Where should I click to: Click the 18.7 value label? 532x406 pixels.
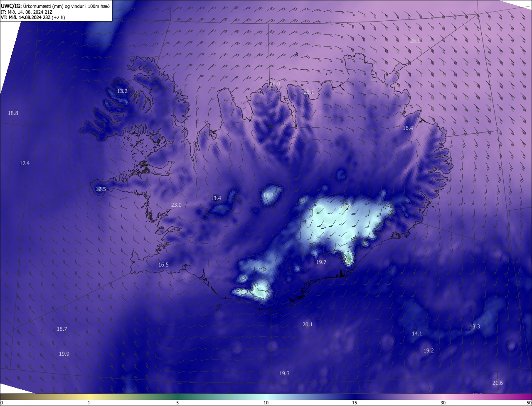pos(62,329)
